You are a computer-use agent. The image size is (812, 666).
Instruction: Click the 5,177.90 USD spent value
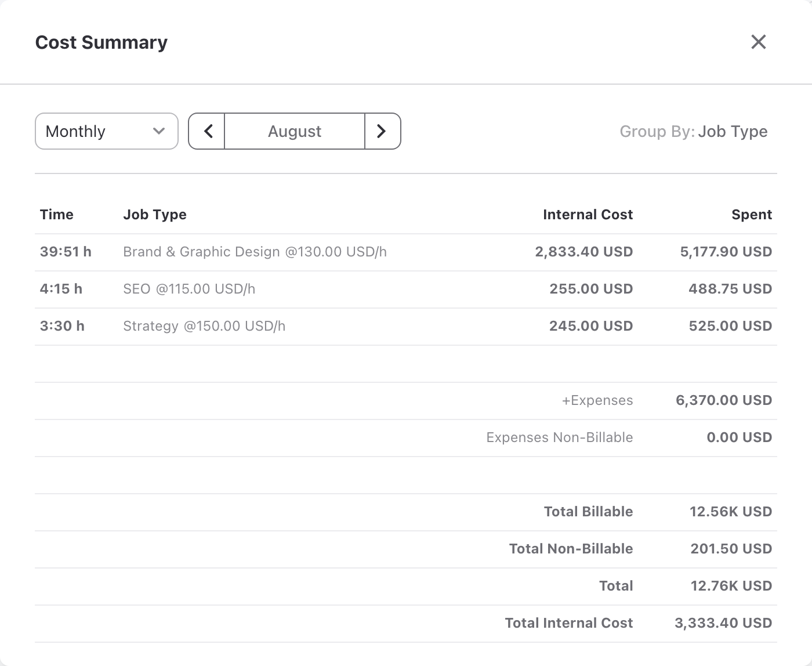click(x=726, y=252)
